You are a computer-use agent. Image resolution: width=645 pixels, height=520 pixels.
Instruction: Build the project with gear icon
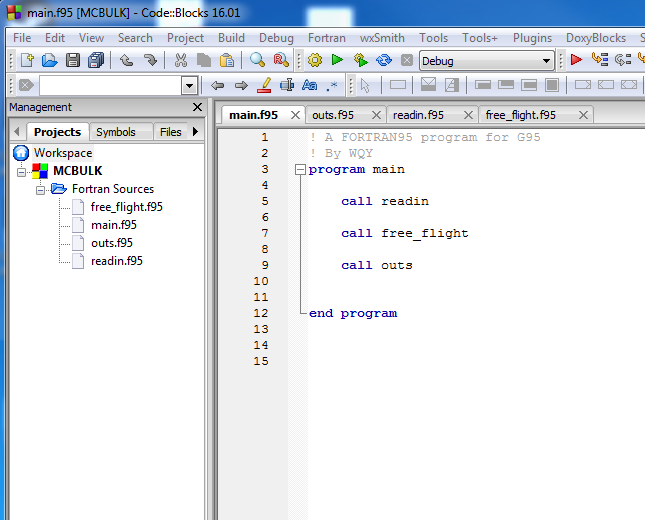(315, 60)
